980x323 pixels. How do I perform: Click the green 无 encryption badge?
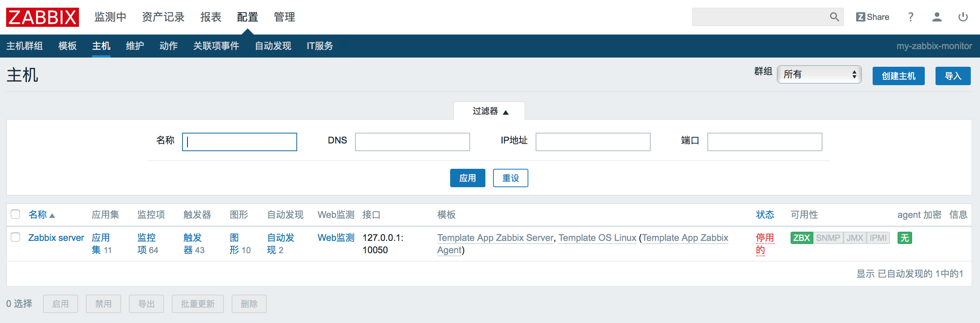905,238
